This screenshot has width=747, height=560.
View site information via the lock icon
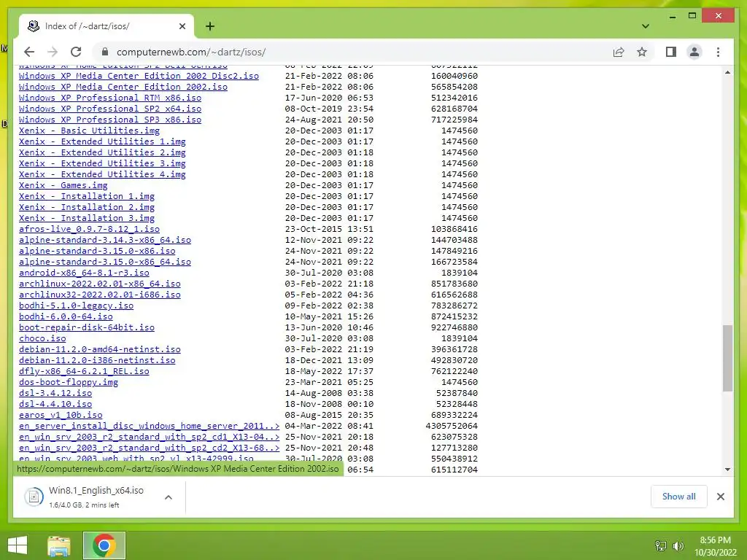click(105, 52)
